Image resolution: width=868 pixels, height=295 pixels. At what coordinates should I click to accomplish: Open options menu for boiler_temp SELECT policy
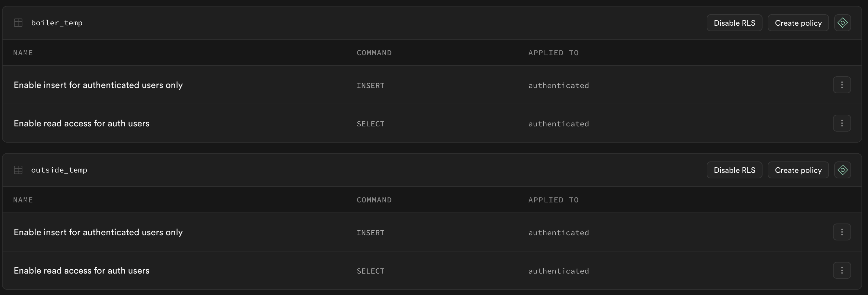[842, 123]
